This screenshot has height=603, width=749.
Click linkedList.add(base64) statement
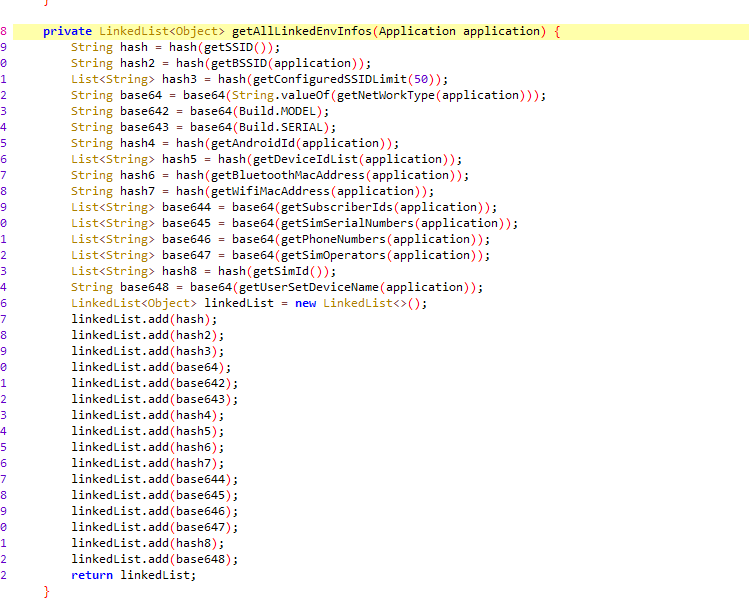[151, 367]
